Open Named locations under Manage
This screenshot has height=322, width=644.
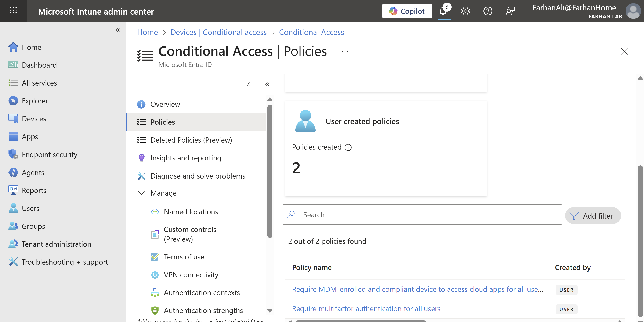pos(191,212)
